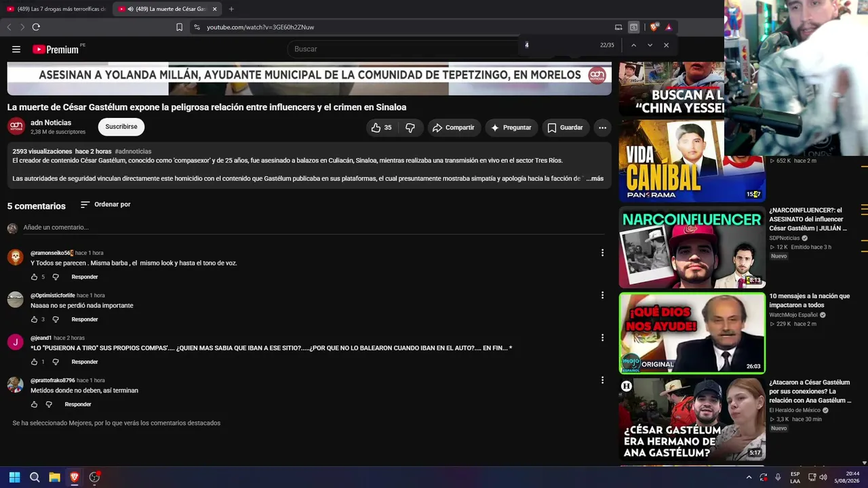Image resolution: width=868 pixels, height=488 pixels.
Task: Open the adn Noticias channel name link
Action: 51,123
